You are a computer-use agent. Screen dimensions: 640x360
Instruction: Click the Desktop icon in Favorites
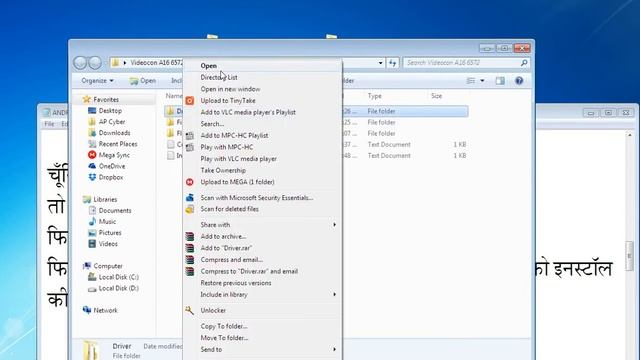(x=92, y=111)
